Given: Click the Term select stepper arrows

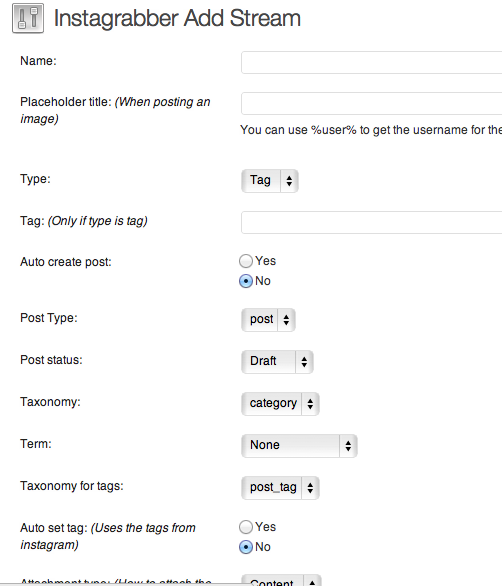Looking at the screenshot, I should (348, 446).
